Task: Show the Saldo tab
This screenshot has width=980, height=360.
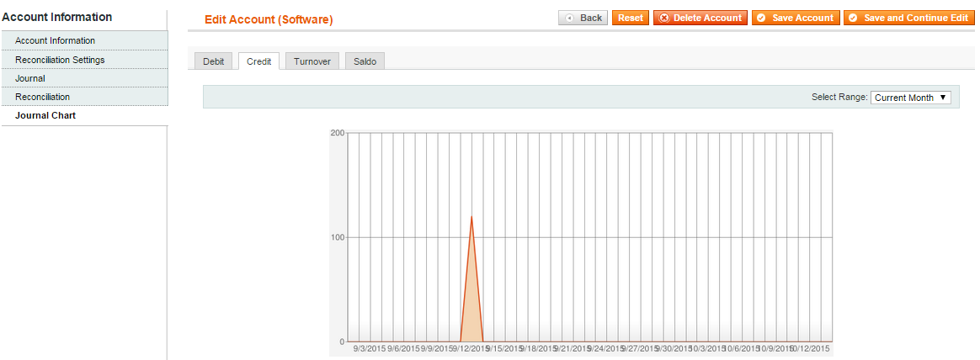Action: pos(365,61)
